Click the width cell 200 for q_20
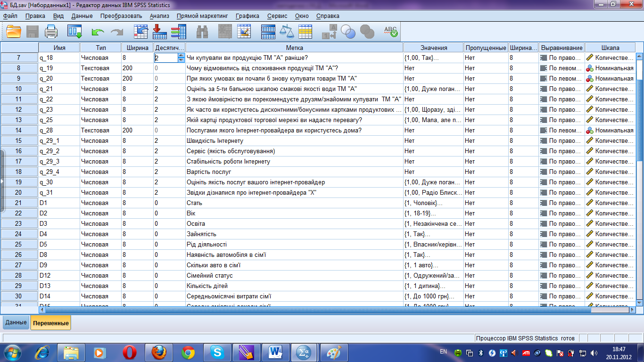This screenshot has height=362, width=644. click(137, 78)
